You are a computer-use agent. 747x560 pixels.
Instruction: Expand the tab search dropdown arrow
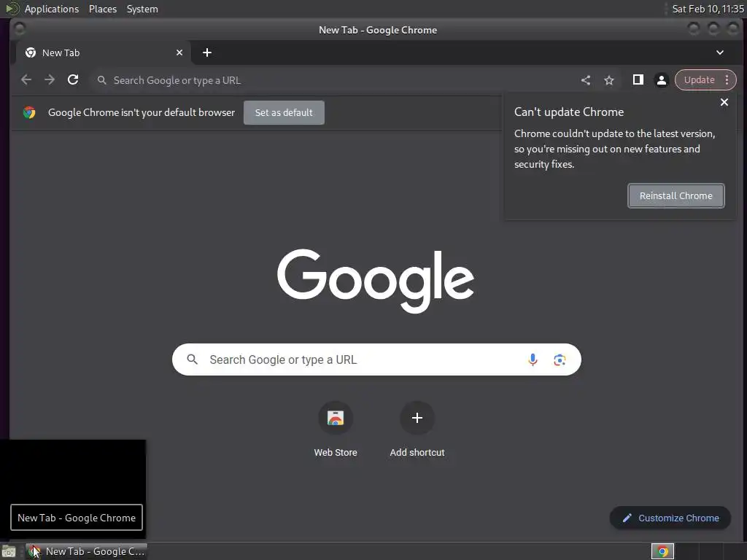[x=720, y=52]
